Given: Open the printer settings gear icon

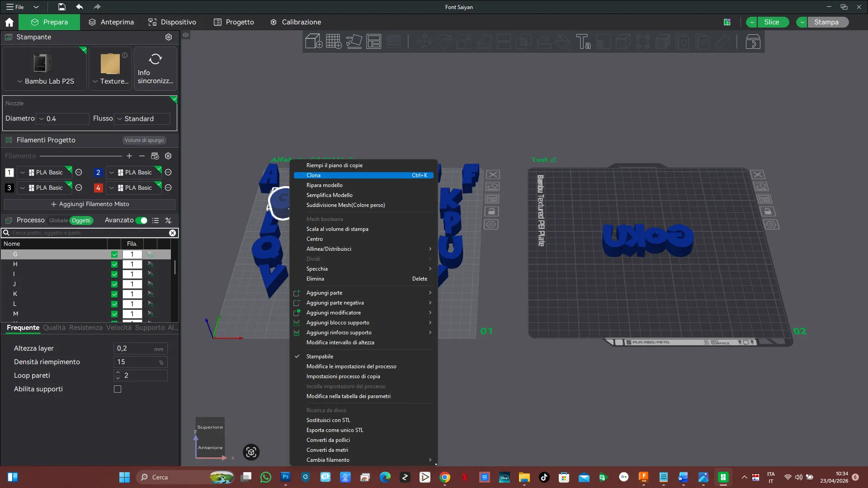Looking at the screenshot, I should click(169, 37).
